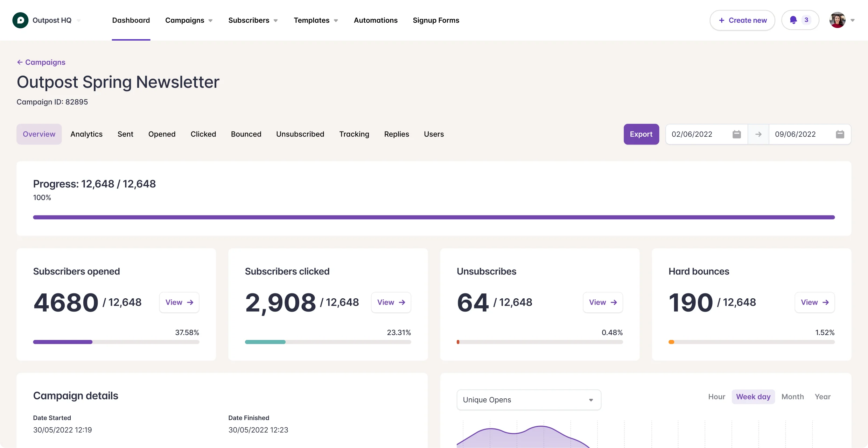Open the end date calendar icon
Screen dimensions: 868x448
tap(840, 134)
